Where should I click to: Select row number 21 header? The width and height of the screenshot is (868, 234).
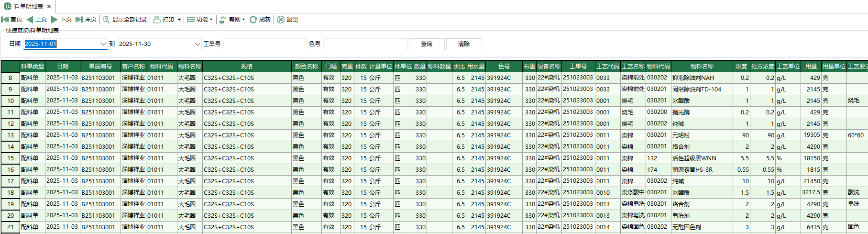click(x=11, y=227)
